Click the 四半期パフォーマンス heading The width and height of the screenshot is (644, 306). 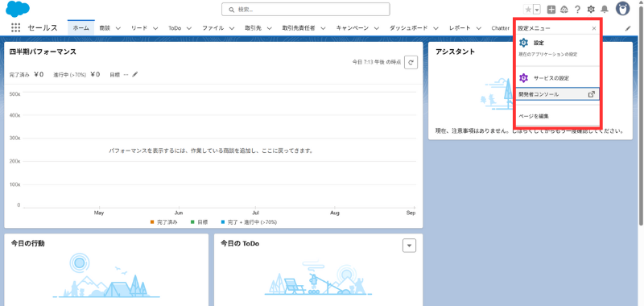[x=43, y=52]
